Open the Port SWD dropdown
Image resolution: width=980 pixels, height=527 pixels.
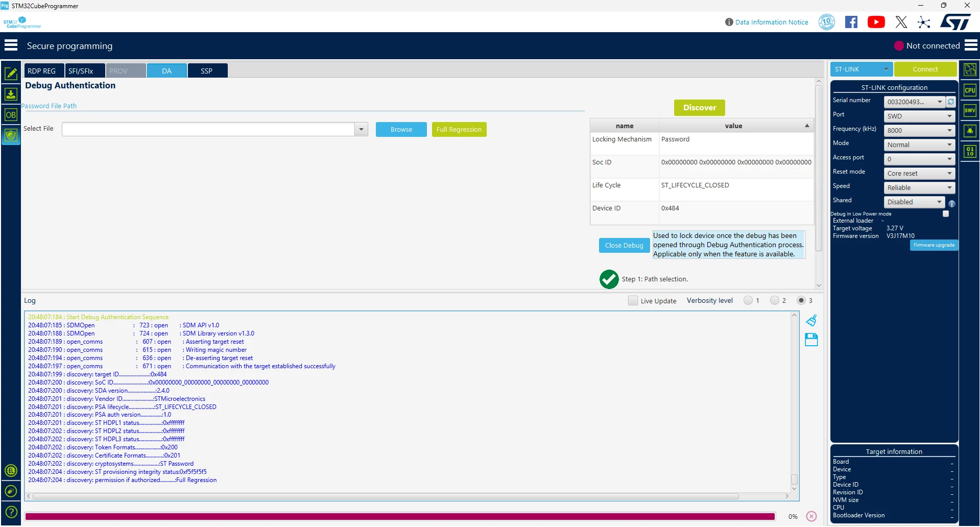click(919, 116)
